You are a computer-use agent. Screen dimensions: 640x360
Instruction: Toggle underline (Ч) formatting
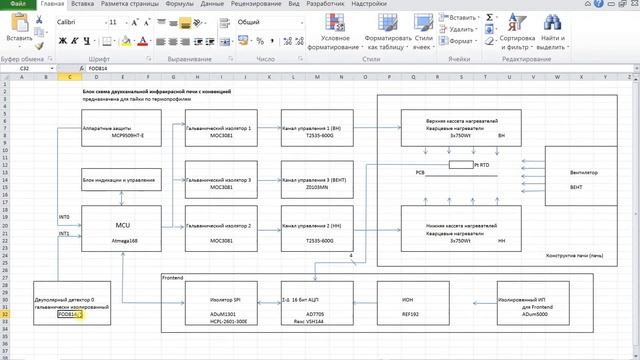tap(87, 41)
